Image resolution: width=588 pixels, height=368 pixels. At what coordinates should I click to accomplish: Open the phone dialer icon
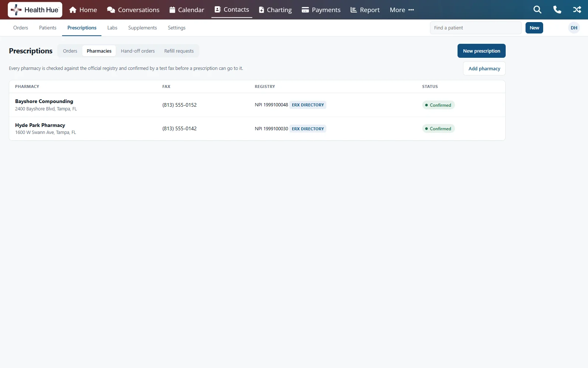[557, 10]
